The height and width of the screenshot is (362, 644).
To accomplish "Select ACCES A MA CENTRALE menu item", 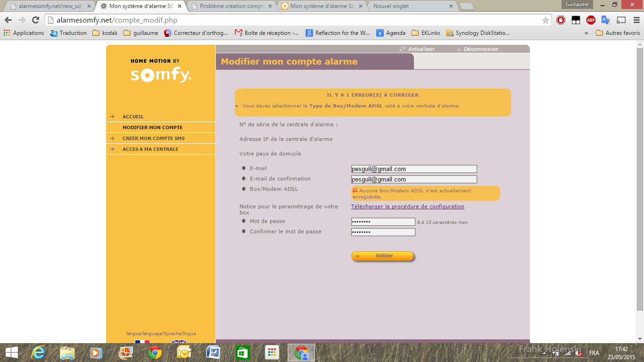I will coord(150,149).
